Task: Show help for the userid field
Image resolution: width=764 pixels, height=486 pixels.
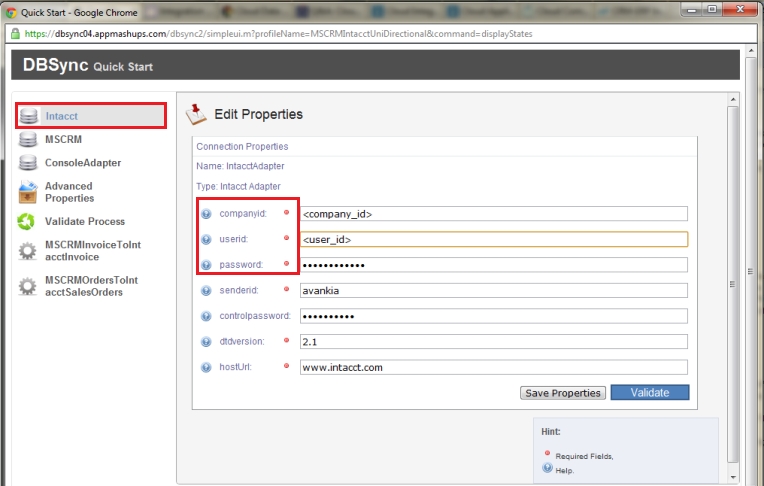Action: point(207,240)
